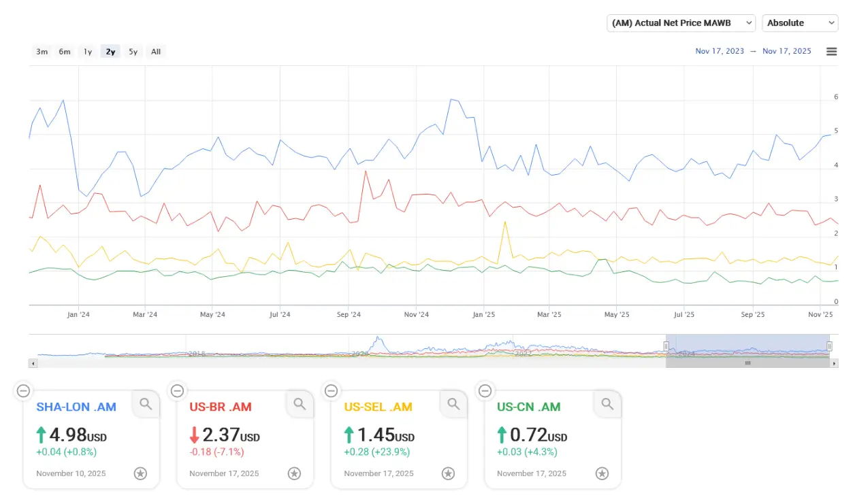This screenshot has width=853, height=504.
Task: Remove US-SEL .AM using its minus button
Action: (x=331, y=390)
